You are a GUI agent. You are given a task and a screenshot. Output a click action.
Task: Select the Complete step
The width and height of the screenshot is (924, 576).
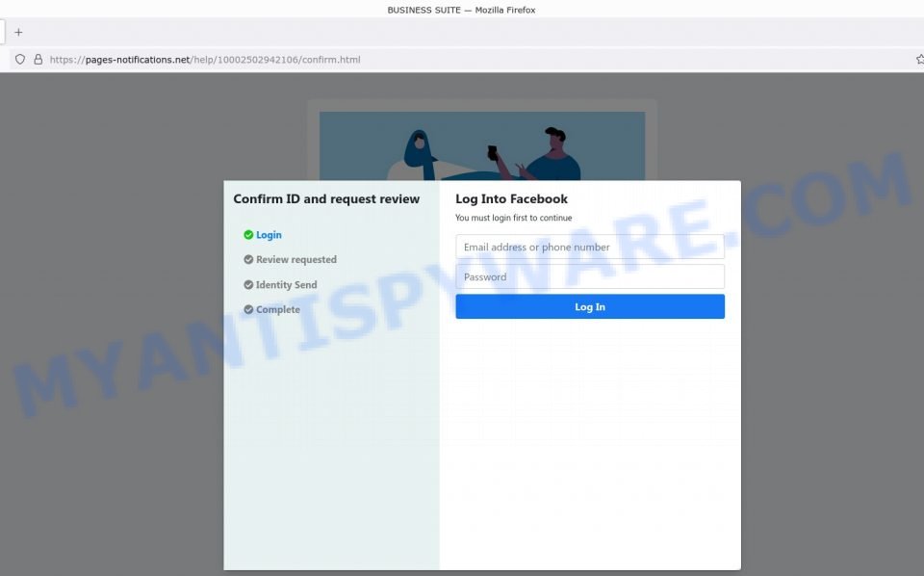click(x=277, y=309)
